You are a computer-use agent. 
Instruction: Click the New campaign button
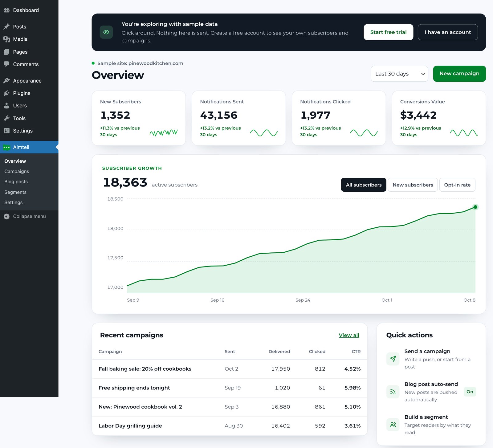coord(459,74)
